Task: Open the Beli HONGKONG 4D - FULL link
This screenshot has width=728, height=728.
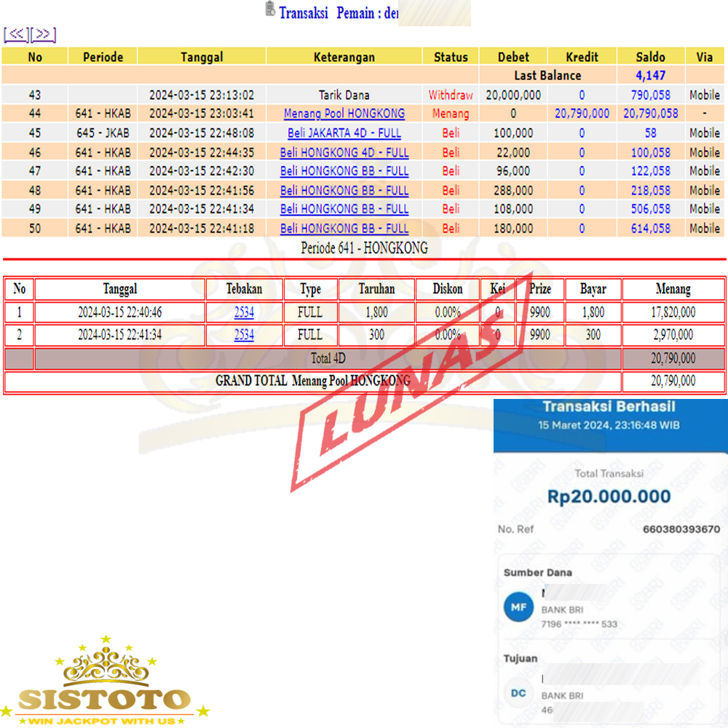Action: [344, 153]
